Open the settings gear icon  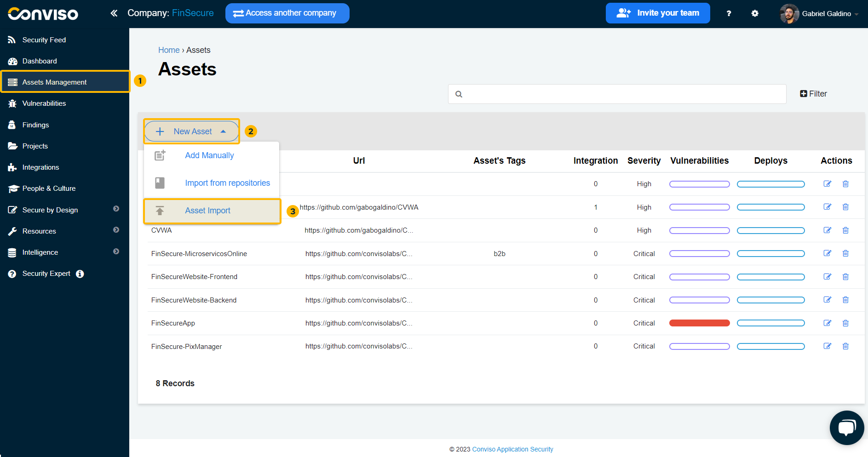point(755,13)
